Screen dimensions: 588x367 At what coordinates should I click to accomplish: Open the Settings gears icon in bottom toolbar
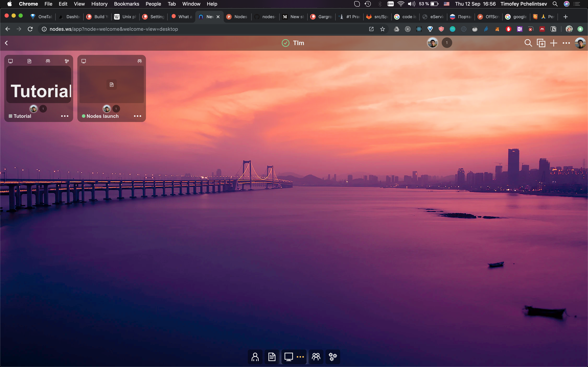pyautogui.click(x=332, y=357)
